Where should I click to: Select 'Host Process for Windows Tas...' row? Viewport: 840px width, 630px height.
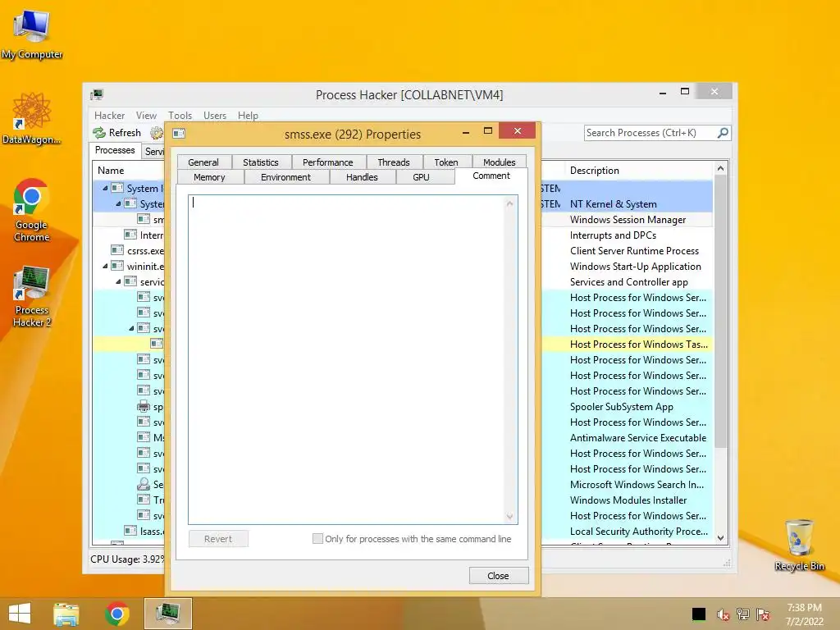638,344
